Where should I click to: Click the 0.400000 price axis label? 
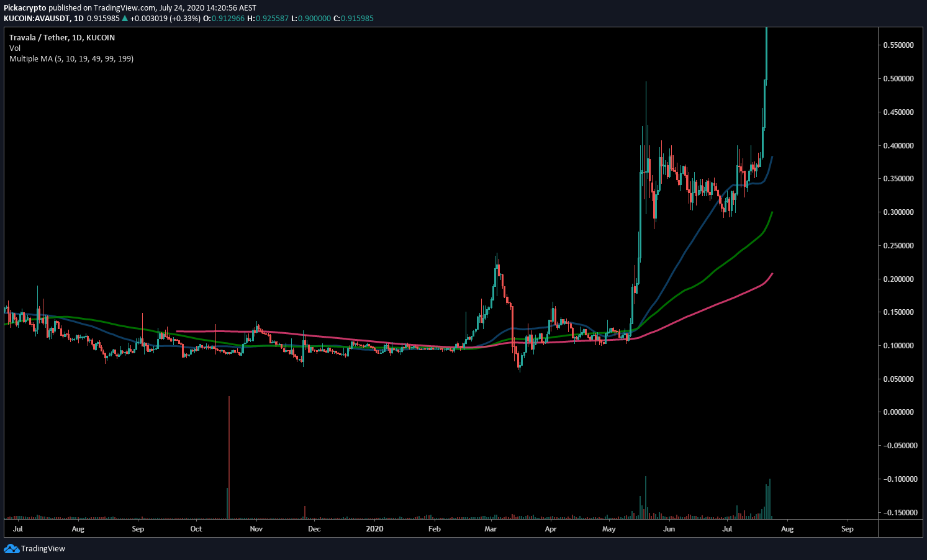(x=898, y=146)
